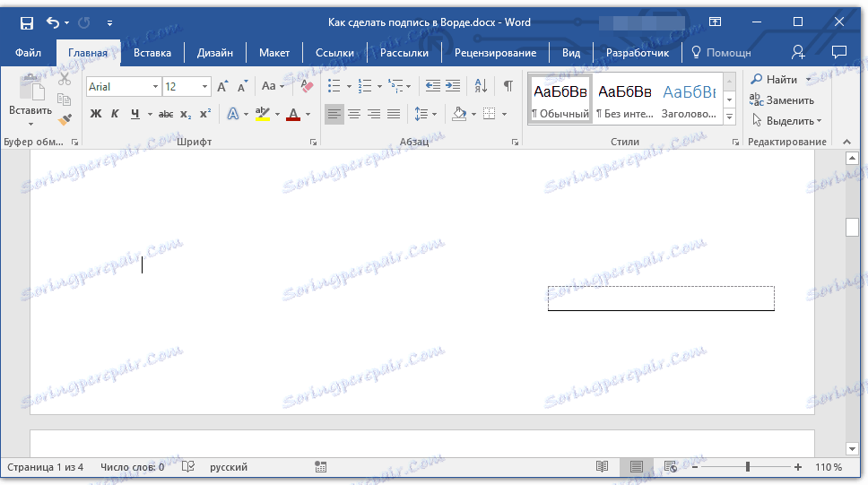Open the Вид tab
This screenshot has width=868, height=485.
coord(570,53)
